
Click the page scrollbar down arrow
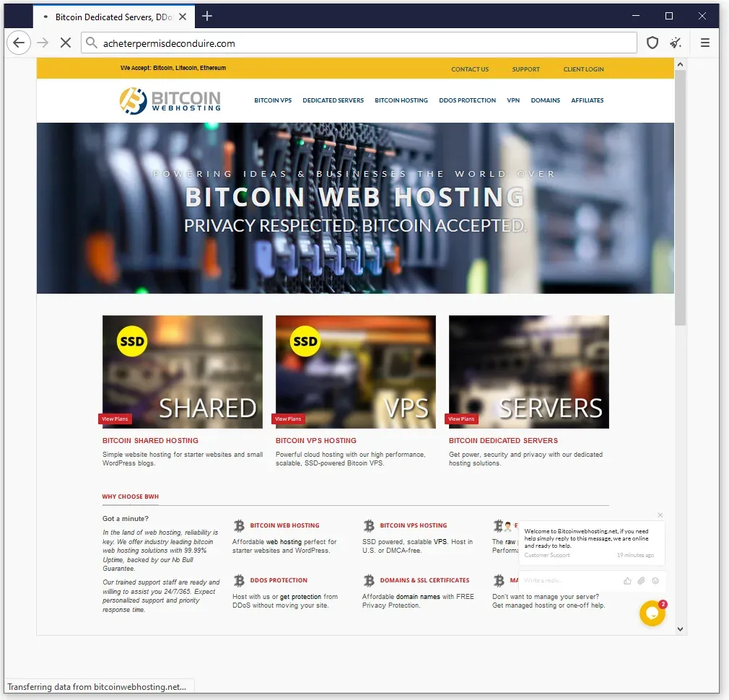point(680,629)
